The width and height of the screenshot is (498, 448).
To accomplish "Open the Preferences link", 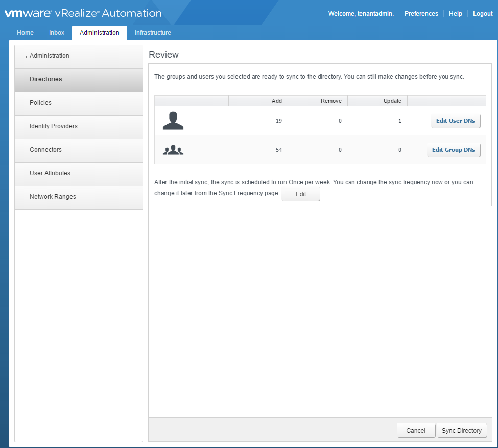I will point(421,14).
